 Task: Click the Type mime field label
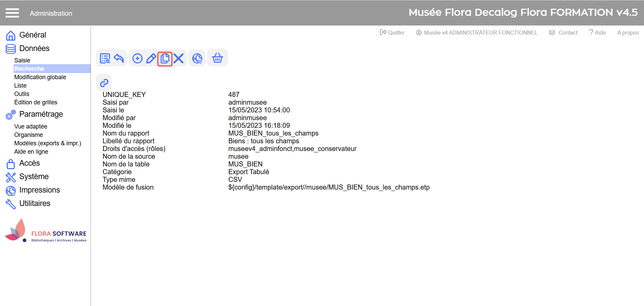[119, 180]
